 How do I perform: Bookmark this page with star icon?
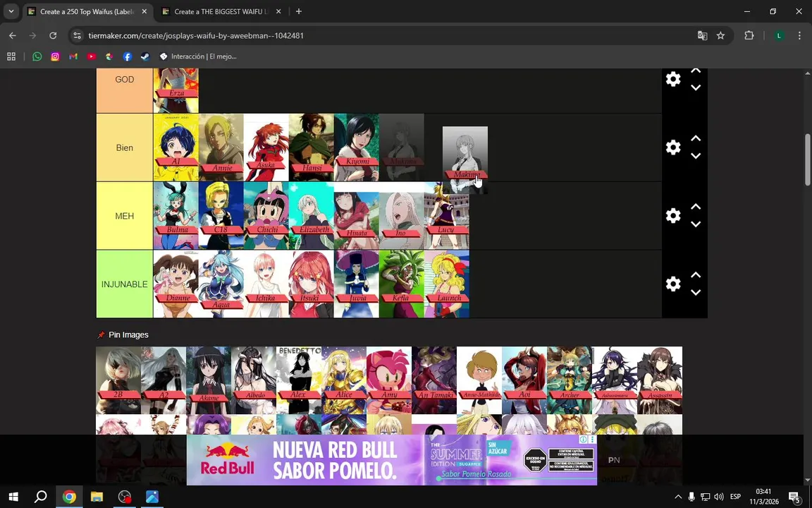click(x=720, y=36)
